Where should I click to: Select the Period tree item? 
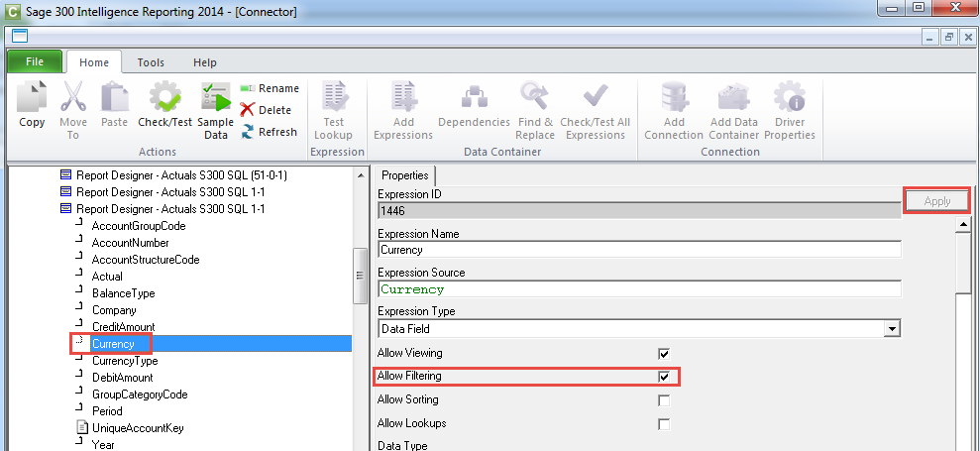(x=107, y=411)
